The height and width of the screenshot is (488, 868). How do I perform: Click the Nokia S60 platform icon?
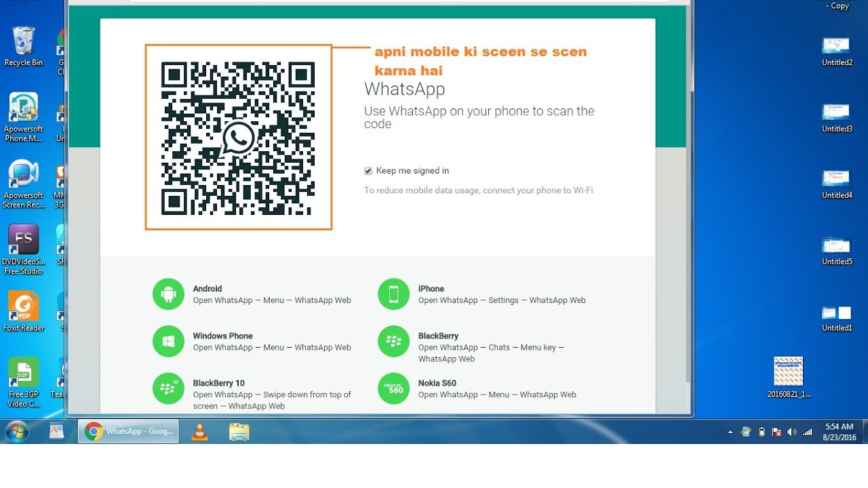(x=393, y=388)
